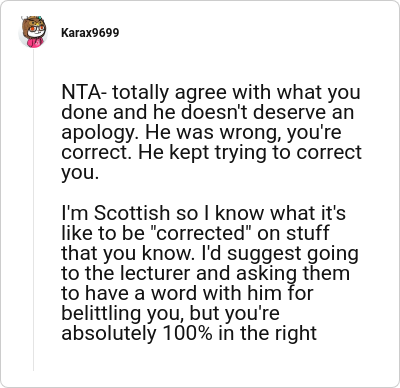Click the word "lecturer" in the comment
This screenshot has width=400, height=388.
point(155,273)
